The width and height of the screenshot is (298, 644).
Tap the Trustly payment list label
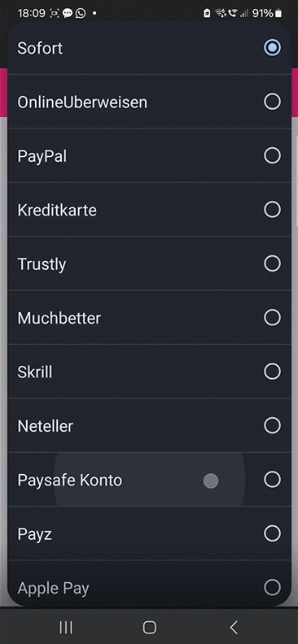pyautogui.click(x=42, y=264)
